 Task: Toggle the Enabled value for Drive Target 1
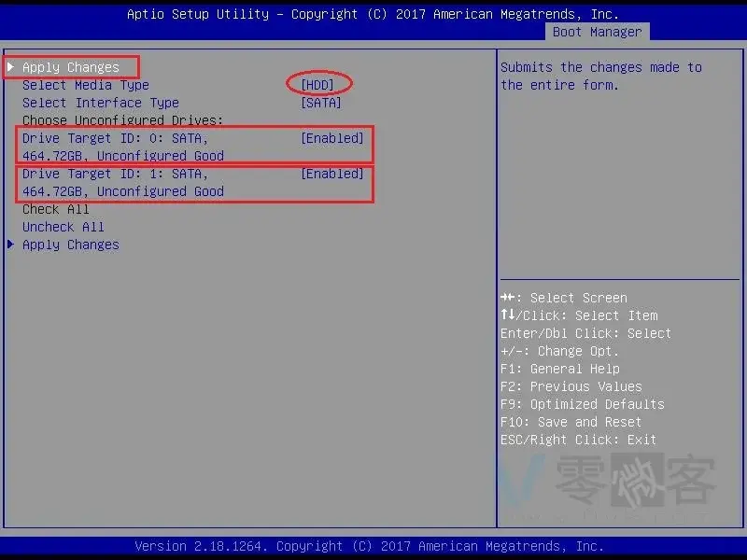point(331,174)
